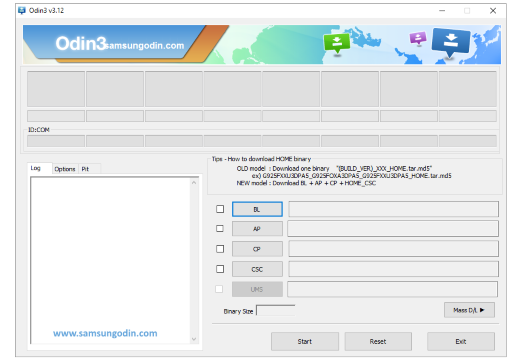Click the large blue download bubble icon
Screen dimensions: 520x360
[451, 43]
